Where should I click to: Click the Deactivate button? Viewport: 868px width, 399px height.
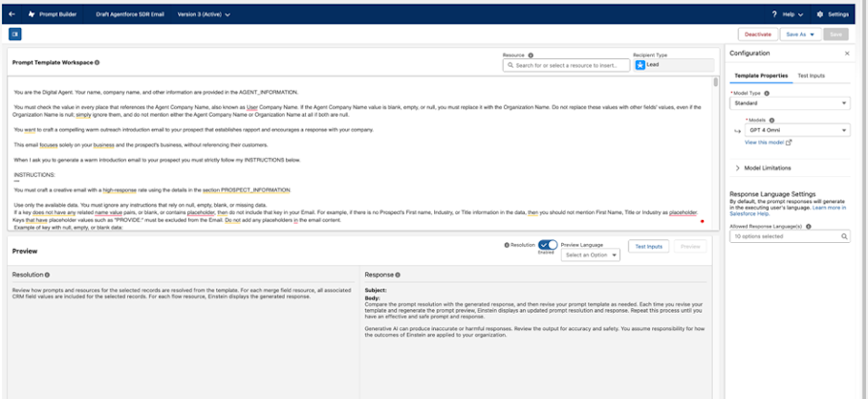tap(758, 34)
